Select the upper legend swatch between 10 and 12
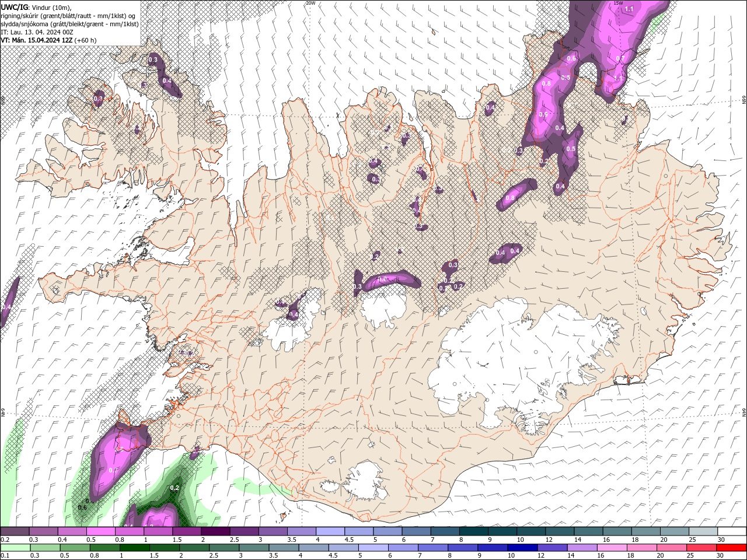 pos(530,531)
